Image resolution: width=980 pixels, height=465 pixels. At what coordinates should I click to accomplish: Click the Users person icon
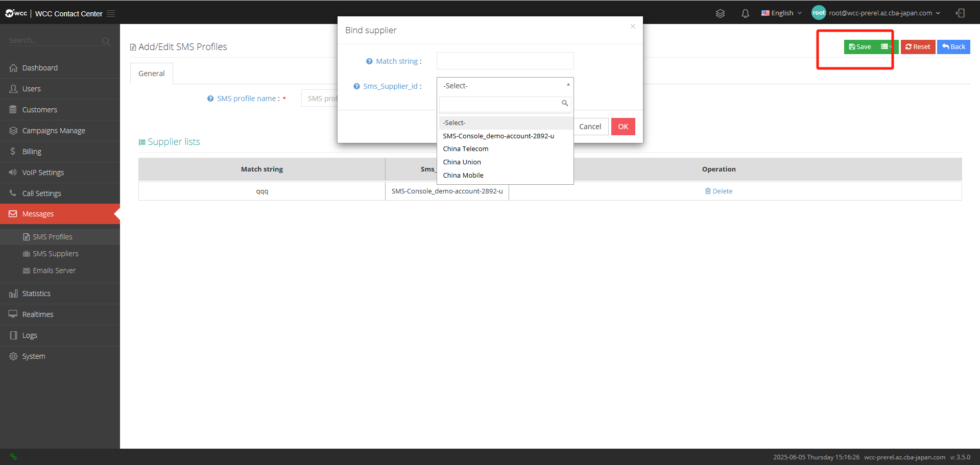tap(13, 89)
